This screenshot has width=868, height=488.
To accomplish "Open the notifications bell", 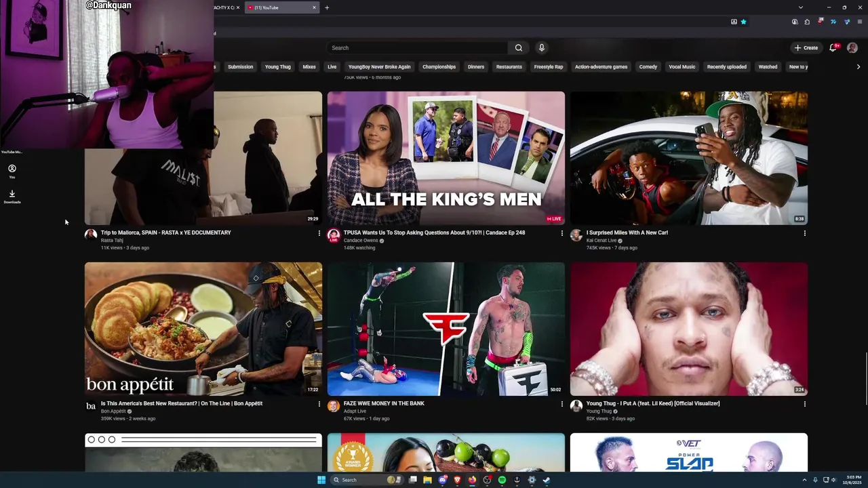I will click(x=833, y=47).
